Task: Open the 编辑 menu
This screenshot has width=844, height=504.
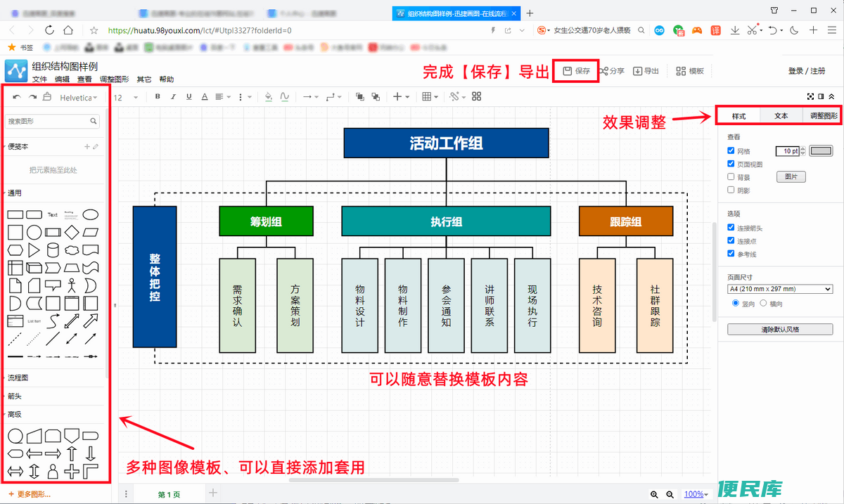Action: pos(62,79)
